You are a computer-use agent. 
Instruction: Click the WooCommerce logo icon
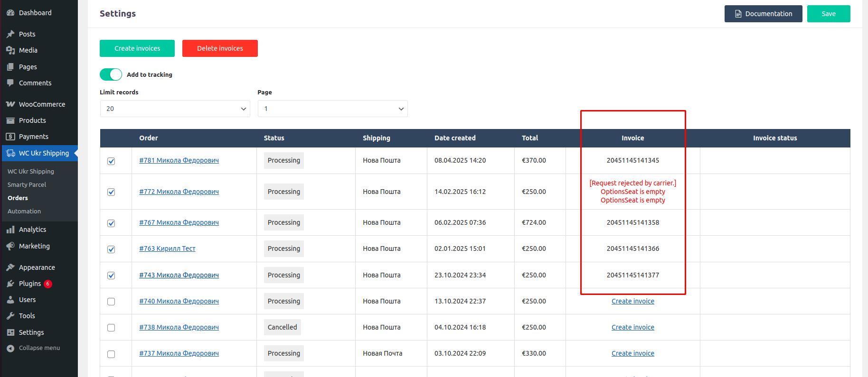pos(10,104)
